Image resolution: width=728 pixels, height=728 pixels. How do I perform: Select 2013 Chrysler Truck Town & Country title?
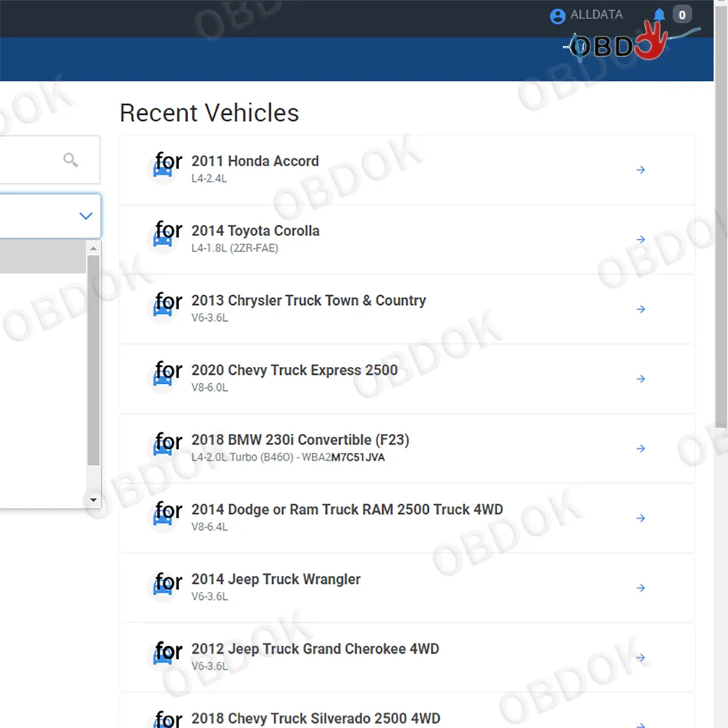pos(308,301)
